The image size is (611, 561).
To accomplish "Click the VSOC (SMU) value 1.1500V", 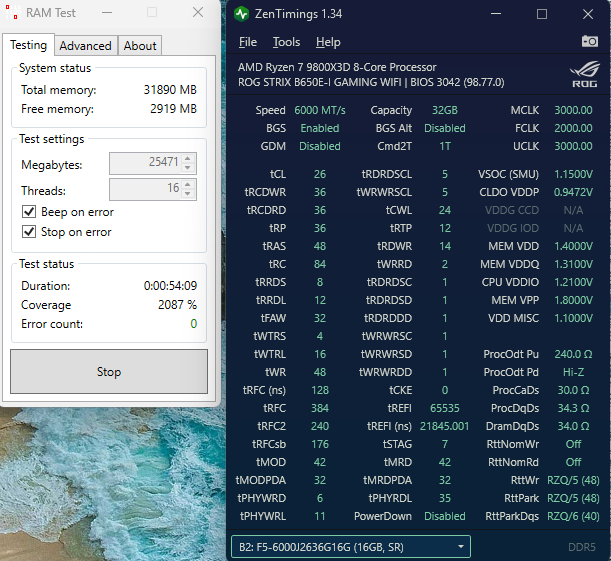I will click(573, 174).
